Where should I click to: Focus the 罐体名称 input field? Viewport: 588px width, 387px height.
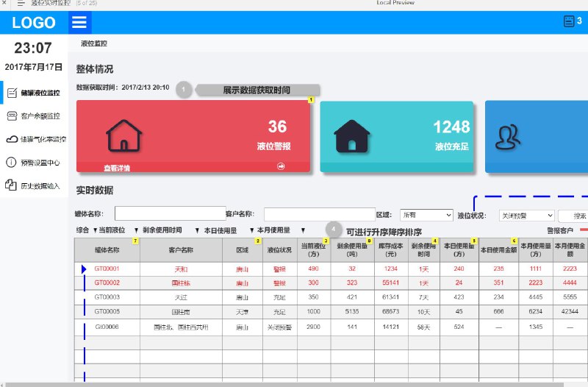tap(171, 213)
